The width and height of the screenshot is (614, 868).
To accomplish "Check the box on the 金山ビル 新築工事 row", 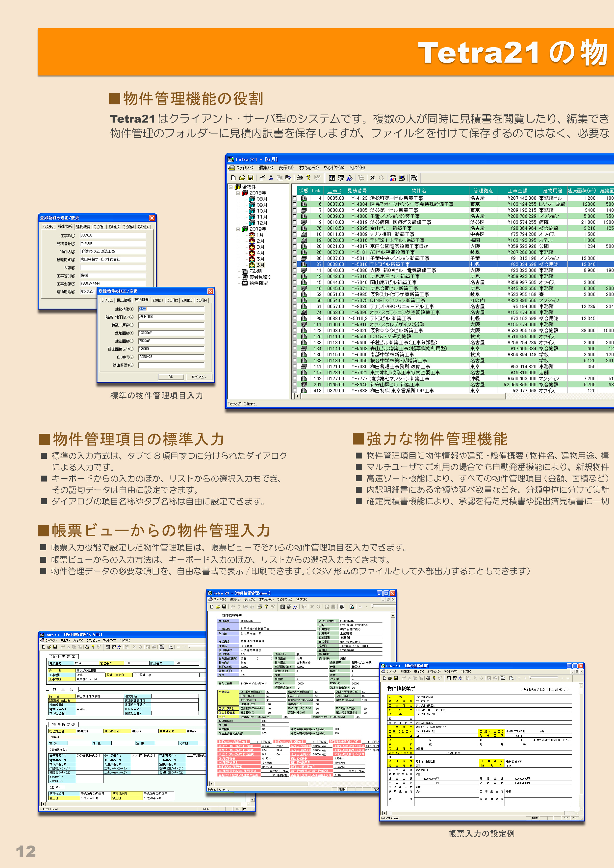I will (x=295, y=228).
